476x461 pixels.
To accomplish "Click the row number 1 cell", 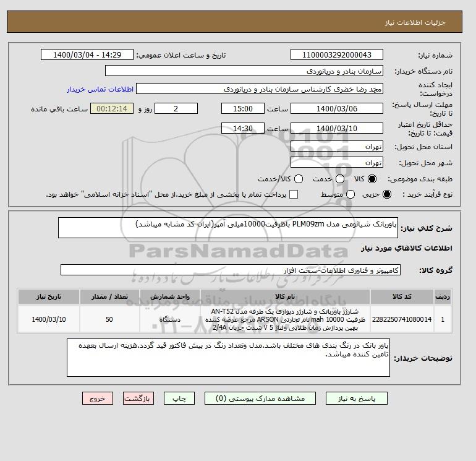I will coord(443,319).
